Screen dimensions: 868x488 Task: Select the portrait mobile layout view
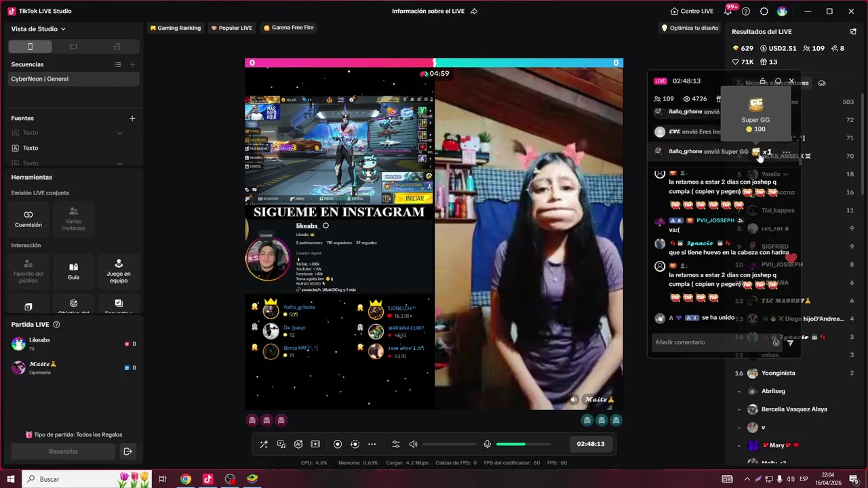30,46
